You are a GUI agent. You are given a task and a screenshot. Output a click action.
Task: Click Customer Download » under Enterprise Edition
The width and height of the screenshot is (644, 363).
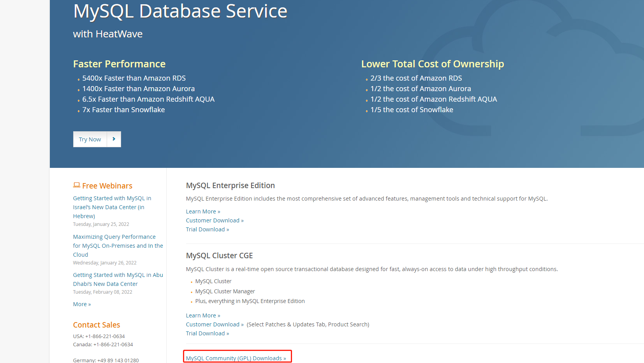215,220
